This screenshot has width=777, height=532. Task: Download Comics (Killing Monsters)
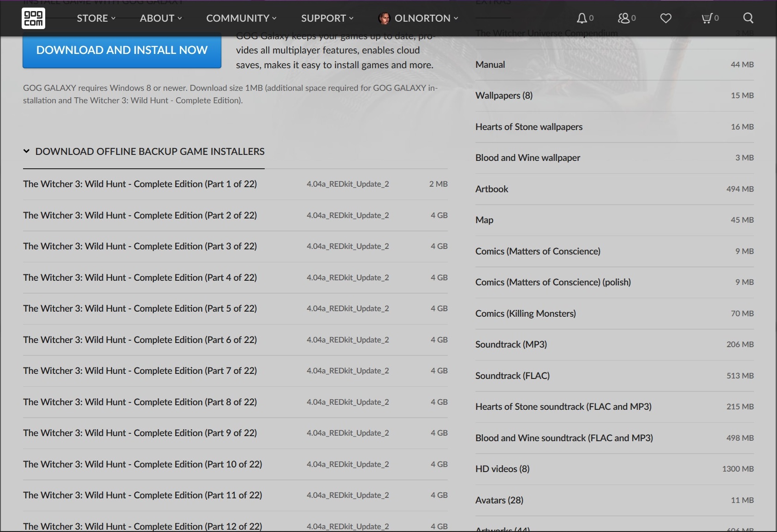[x=615, y=313]
